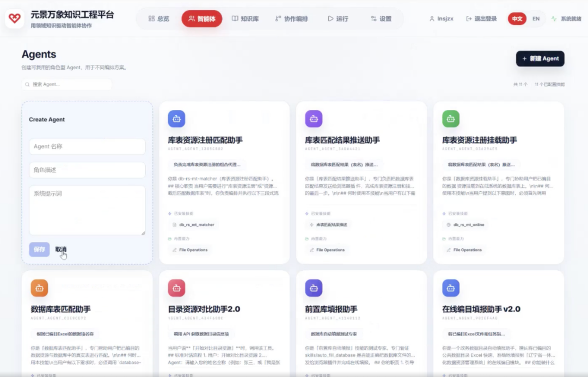
Task: Open the 知识库 tab
Action: (245, 19)
